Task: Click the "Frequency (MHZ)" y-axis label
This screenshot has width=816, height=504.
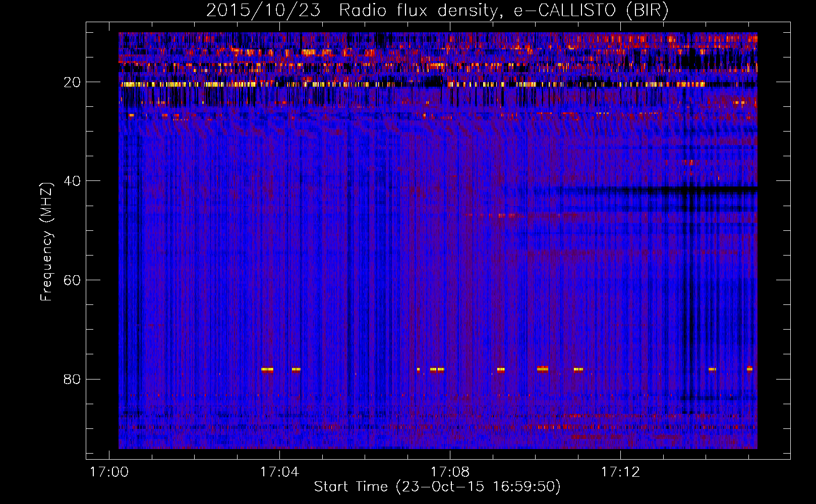Action: pos(46,242)
